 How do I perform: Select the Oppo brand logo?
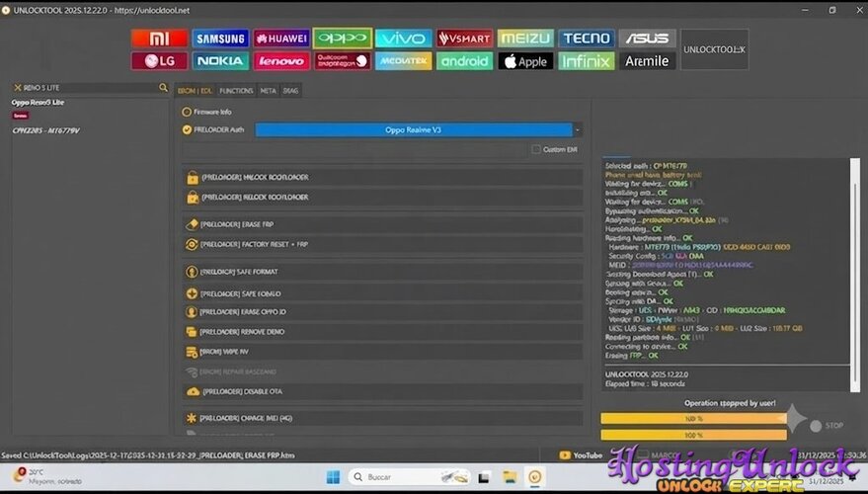342,39
